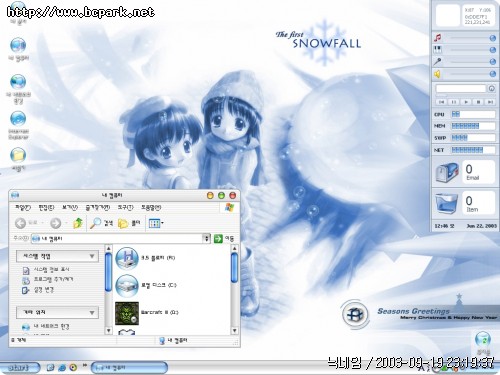Click the task pane scrollbar up arrow

[108, 249]
